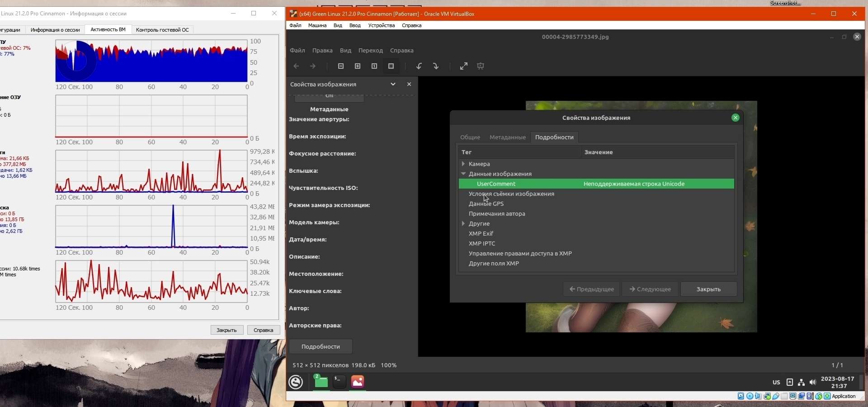Open the Контроль гостевой ОС tab

[162, 30]
